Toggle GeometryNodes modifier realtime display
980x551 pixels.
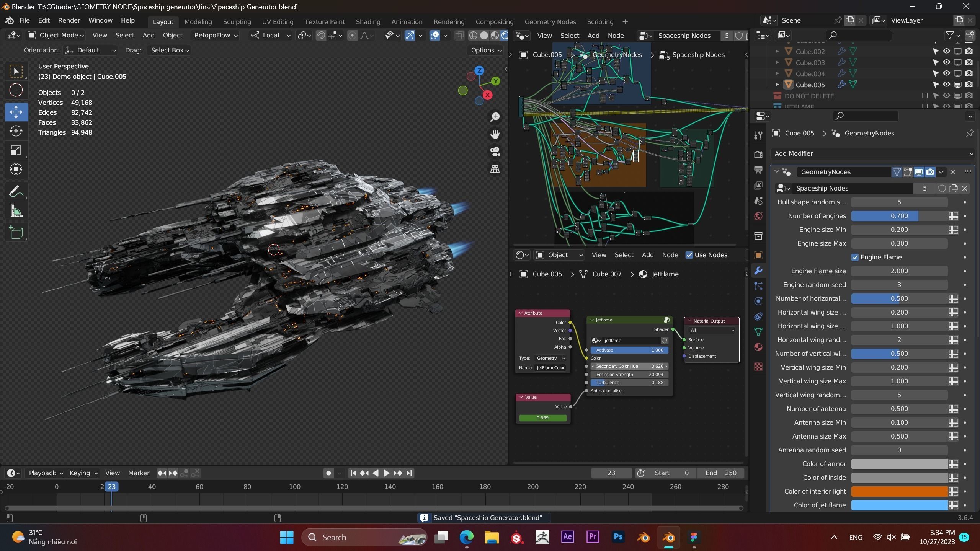click(x=919, y=172)
